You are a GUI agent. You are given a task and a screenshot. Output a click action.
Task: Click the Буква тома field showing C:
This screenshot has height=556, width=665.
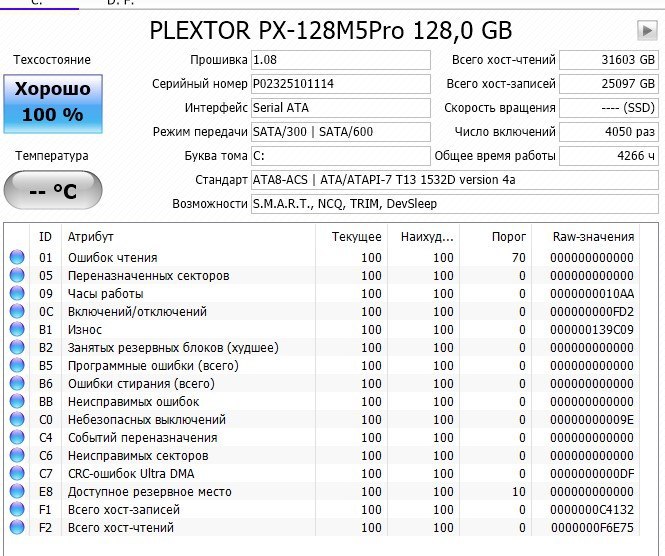click(341, 156)
